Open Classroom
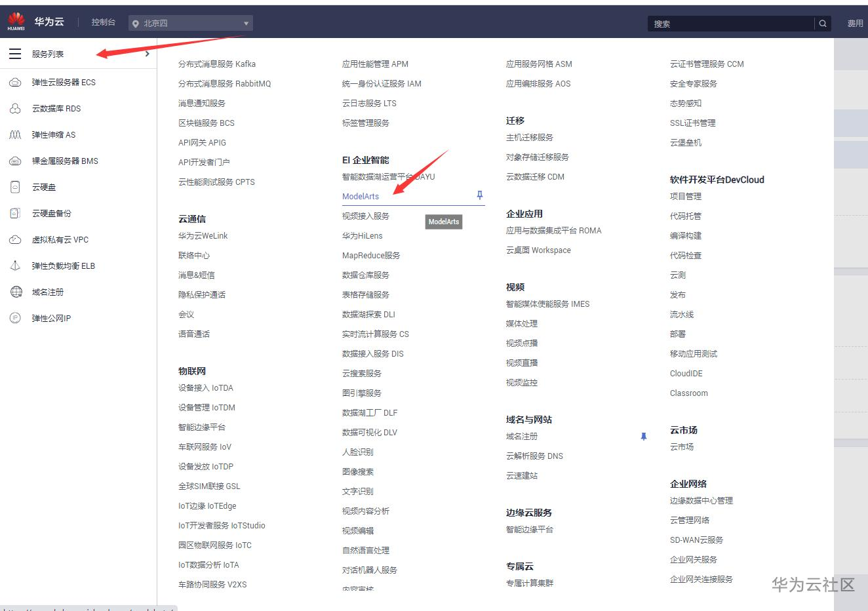868x611 pixels. [689, 393]
